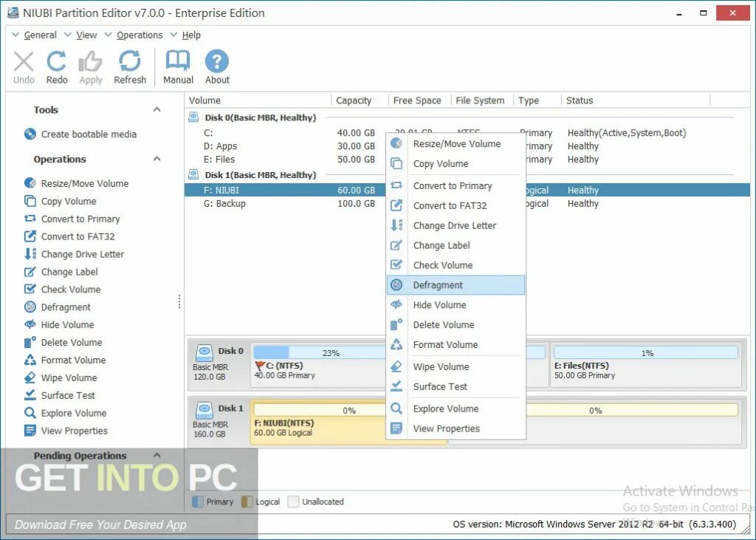Click Defragment in the context menu
Viewport: 756px width, 540px height.
(x=456, y=285)
